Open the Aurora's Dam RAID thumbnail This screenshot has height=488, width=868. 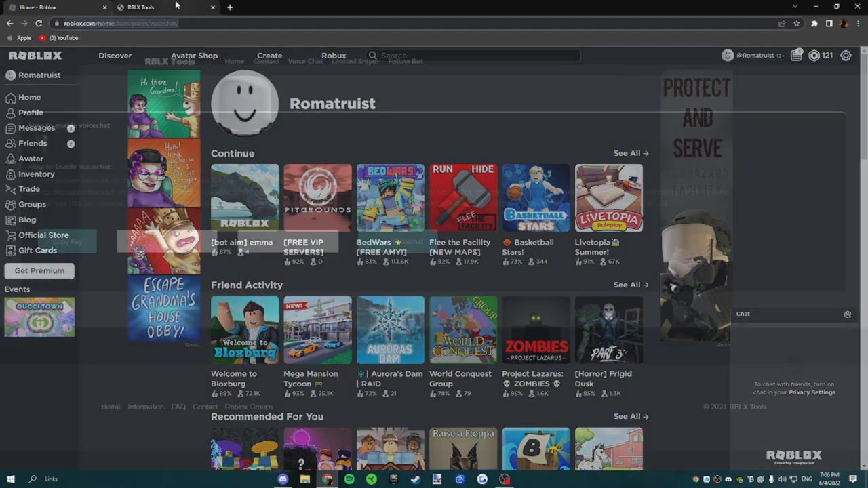[391, 329]
